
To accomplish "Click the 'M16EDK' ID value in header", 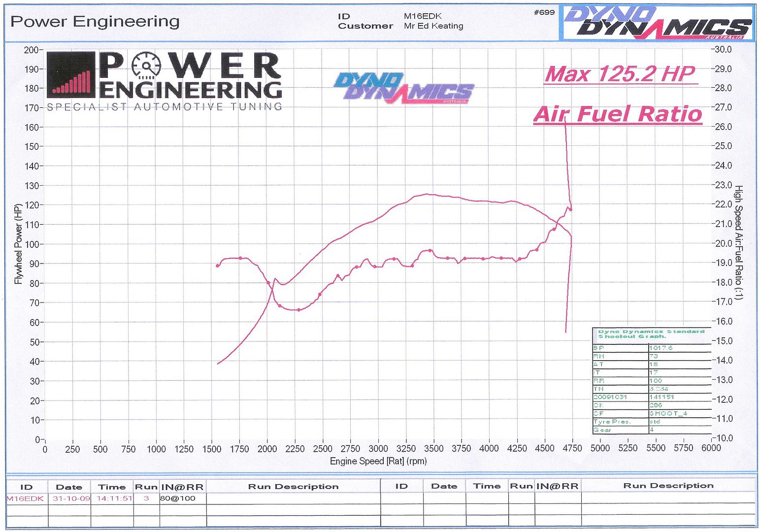I will click(423, 16).
